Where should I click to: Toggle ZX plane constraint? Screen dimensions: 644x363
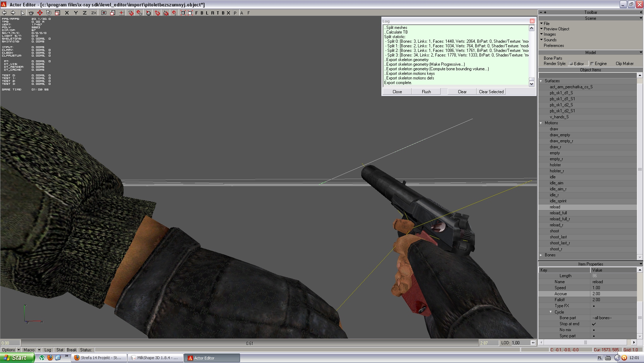tap(94, 13)
